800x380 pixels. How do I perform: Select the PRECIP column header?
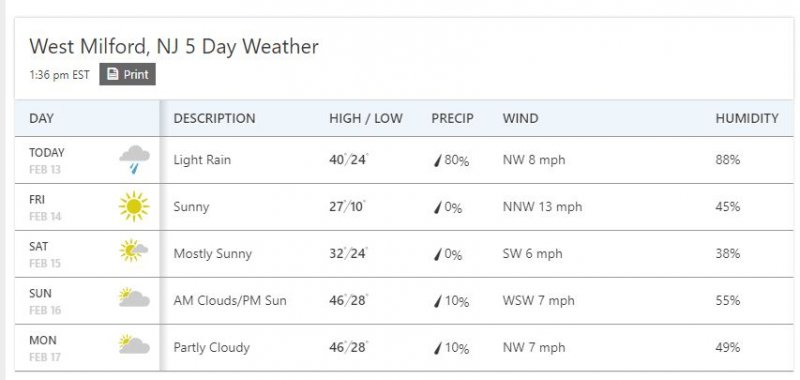pos(453,118)
